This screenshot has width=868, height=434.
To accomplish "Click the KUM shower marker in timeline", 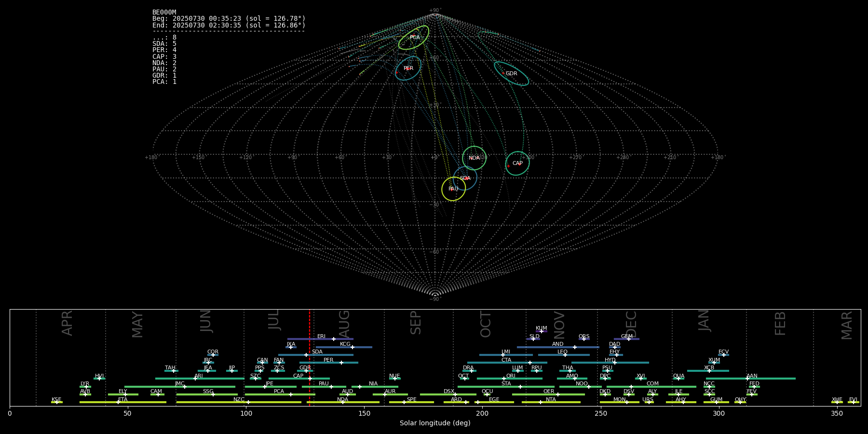I will pyautogui.click(x=542, y=331).
